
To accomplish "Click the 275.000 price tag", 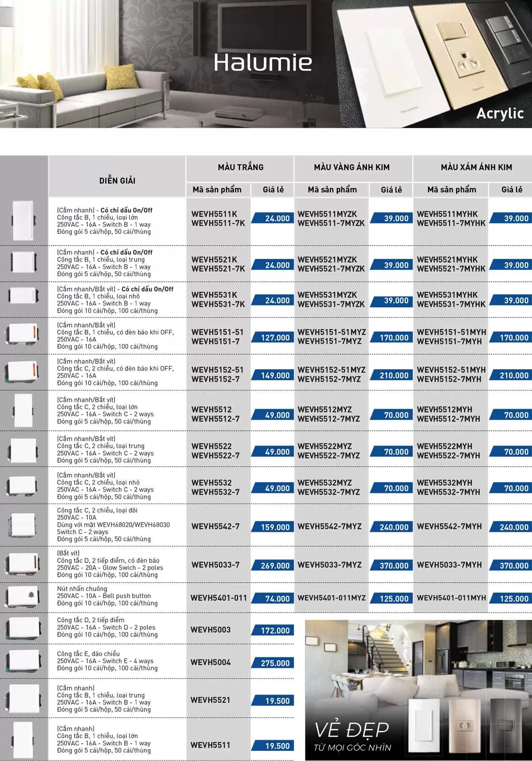I will click(274, 663).
